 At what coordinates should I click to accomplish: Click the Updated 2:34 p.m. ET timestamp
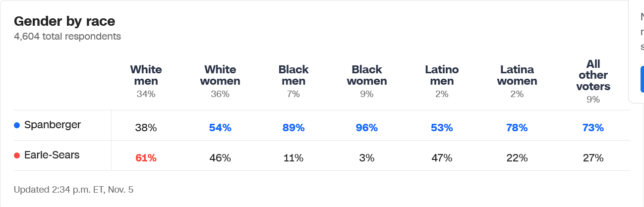(73, 189)
